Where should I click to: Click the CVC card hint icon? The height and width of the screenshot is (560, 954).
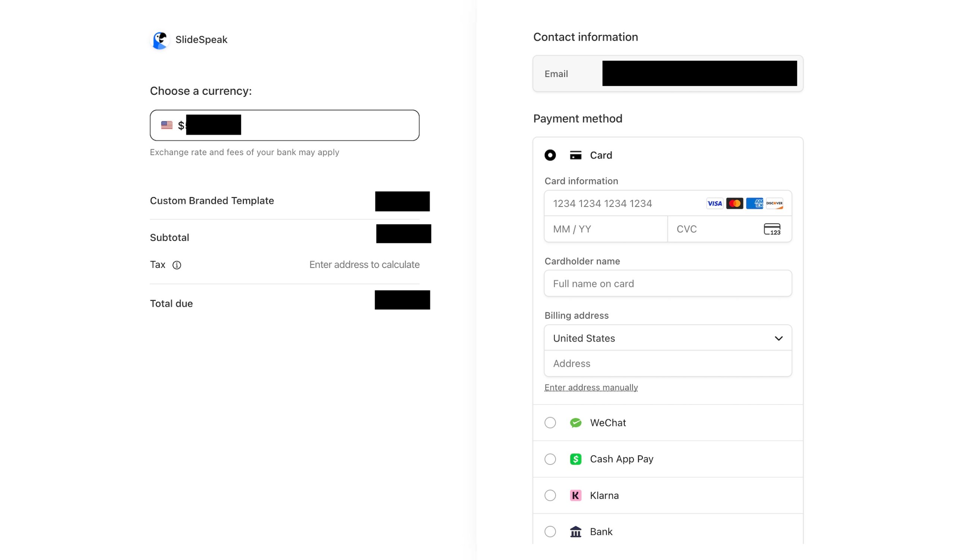tap(773, 229)
